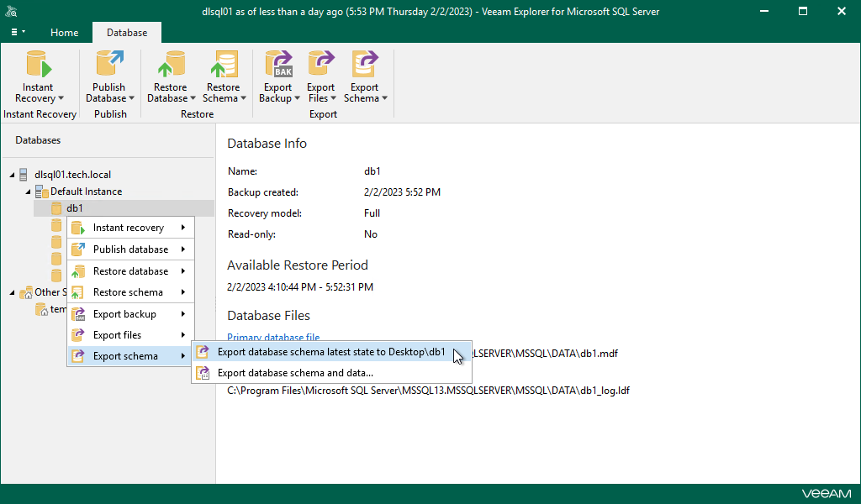861x504 pixels.
Task: Click the Restore Schema ribbon icon
Action: 224,64
